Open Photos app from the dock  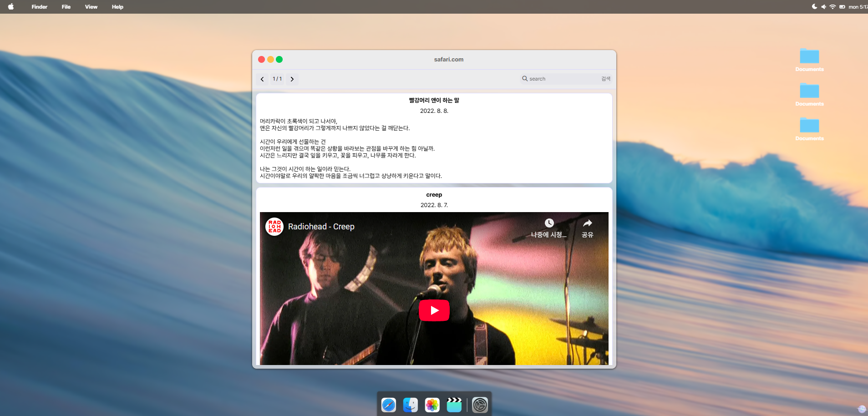432,405
